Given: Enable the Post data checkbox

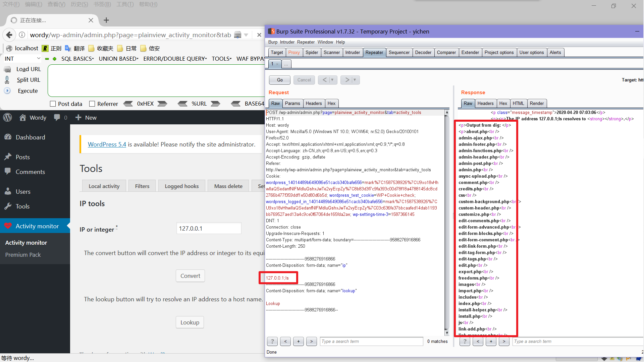Looking at the screenshot, I should point(53,104).
